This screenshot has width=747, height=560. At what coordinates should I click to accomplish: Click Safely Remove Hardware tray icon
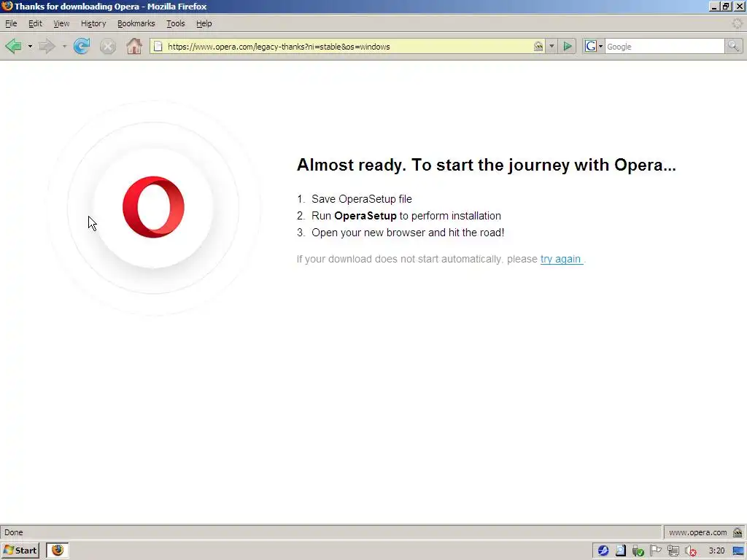pos(638,551)
